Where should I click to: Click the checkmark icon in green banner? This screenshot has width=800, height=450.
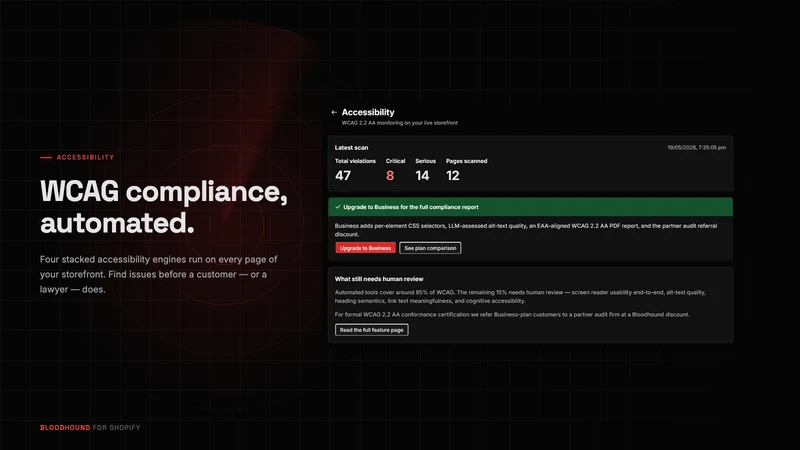tap(338, 207)
